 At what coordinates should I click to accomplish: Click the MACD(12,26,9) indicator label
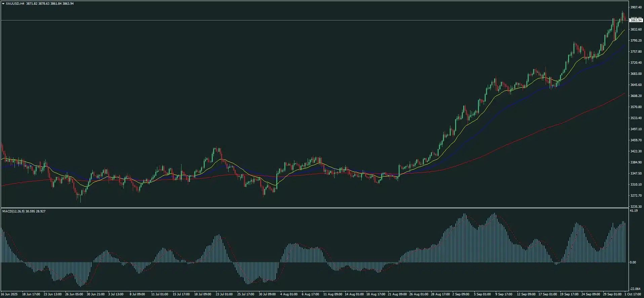(x=13, y=211)
